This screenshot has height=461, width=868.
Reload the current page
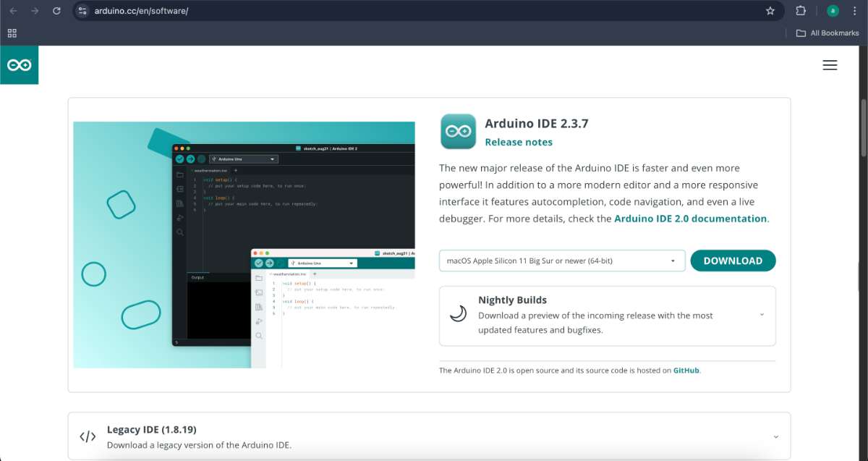[x=56, y=11]
